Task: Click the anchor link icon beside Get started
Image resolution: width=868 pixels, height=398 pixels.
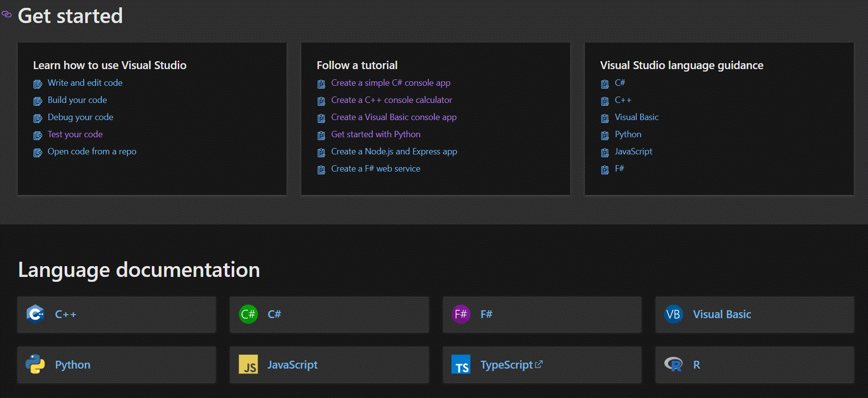Action: [x=7, y=15]
